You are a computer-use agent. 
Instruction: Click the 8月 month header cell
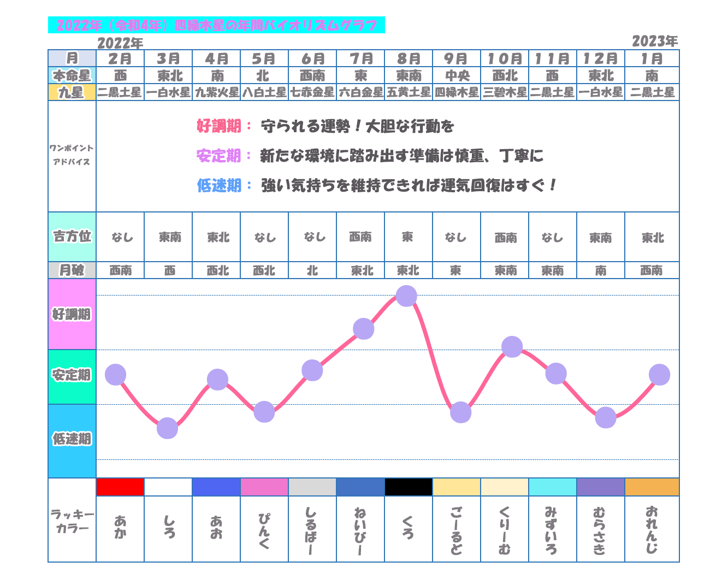[409, 58]
